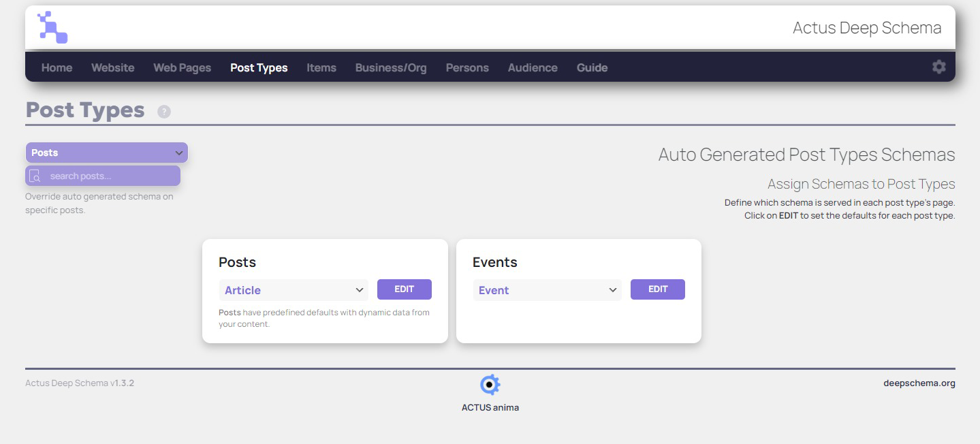Screen dimensions: 980x444
Task: Click the ACTUS anima footer text
Action: tap(490, 407)
